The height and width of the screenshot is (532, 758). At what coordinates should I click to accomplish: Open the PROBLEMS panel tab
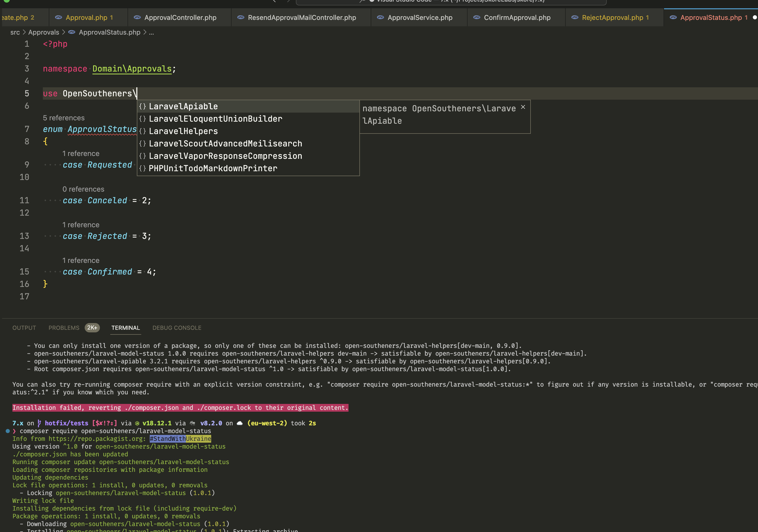64,327
